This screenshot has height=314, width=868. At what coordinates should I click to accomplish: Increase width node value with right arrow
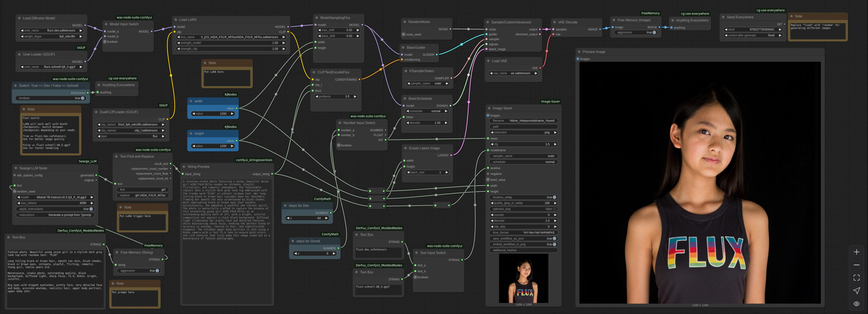click(232, 114)
